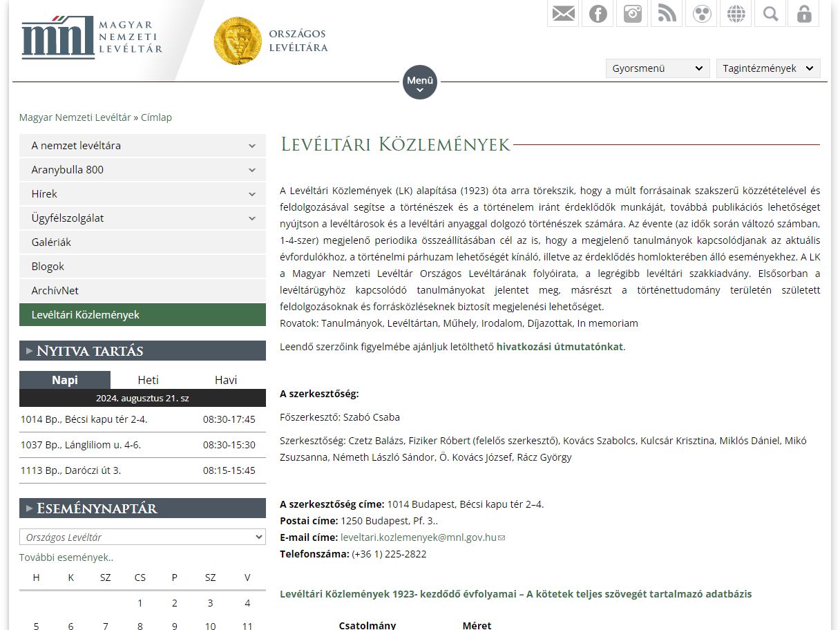Click the 1014 Bp., Bécsi kapu tér row
Viewport: 840px width, 630px height.
142,419
